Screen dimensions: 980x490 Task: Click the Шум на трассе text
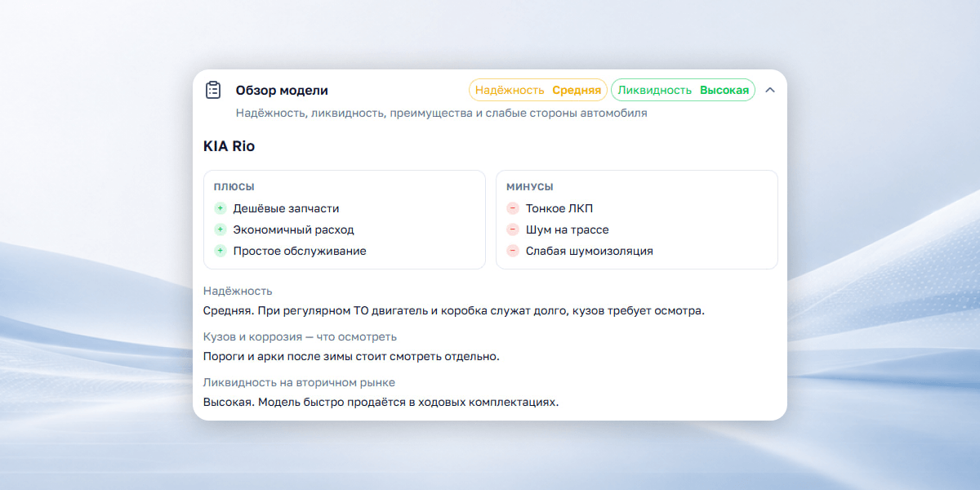[x=568, y=229]
